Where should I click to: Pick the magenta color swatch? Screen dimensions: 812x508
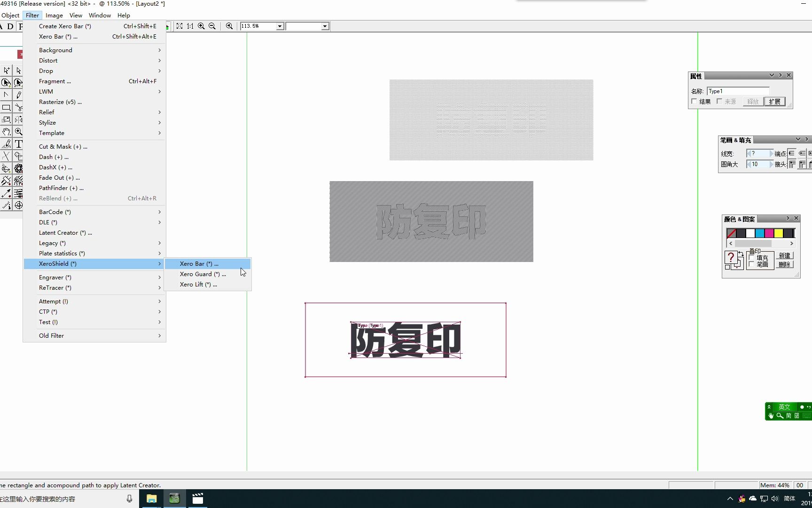tap(769, 233)
